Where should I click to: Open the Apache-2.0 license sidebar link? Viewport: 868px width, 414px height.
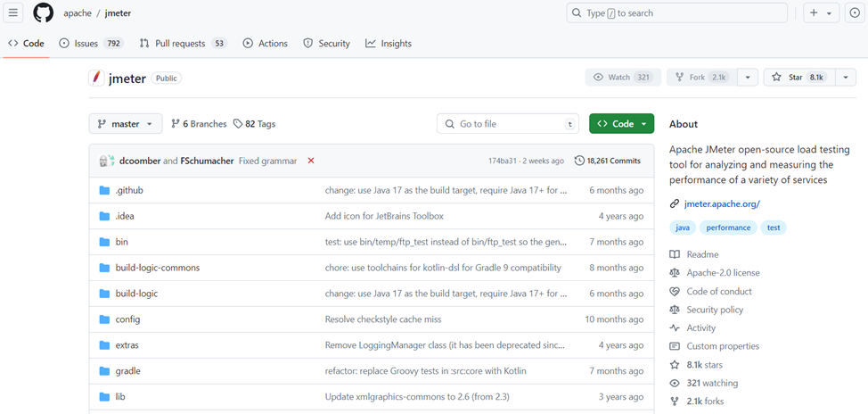[x=723, y=273]
